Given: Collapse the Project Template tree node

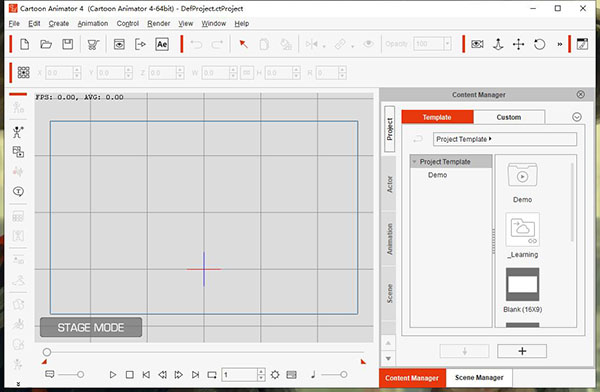Looking at the screenshot, I should tap(414, 162).
